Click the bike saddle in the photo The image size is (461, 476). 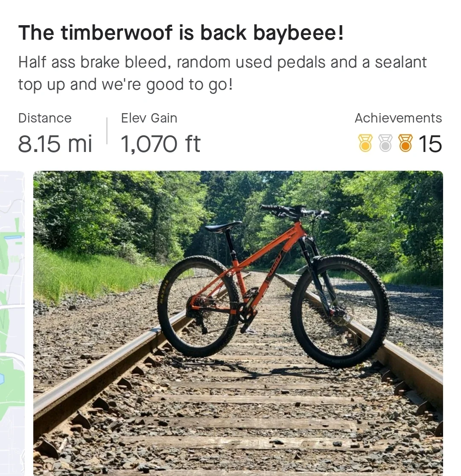point(223,226)
